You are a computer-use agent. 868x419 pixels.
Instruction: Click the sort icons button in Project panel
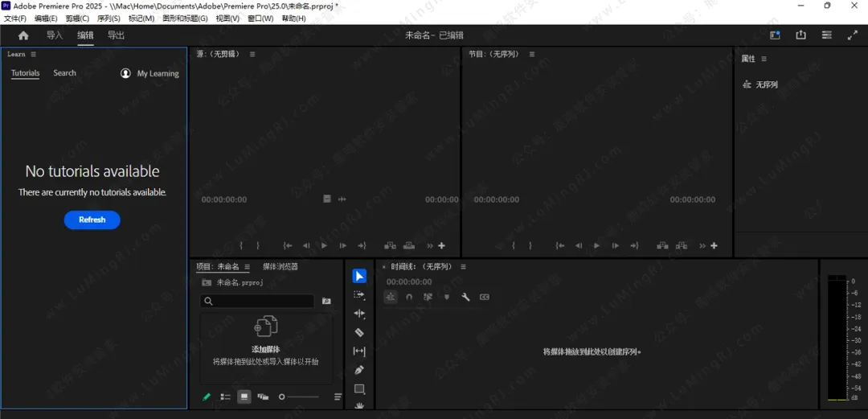click(338, 396)
